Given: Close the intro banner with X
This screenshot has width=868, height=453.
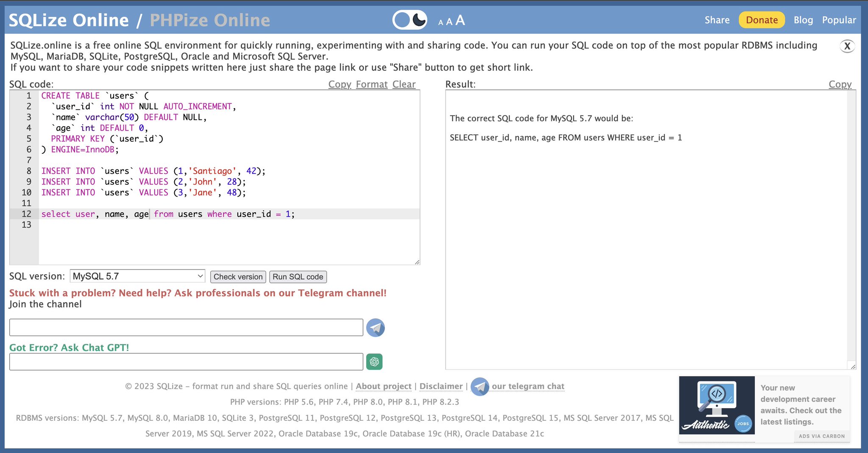Looking at the screenshot, I should point(847,46).
